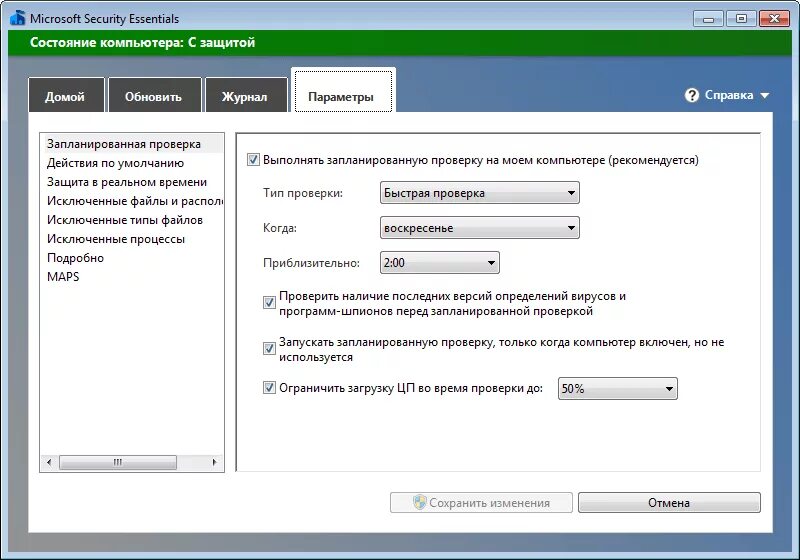Toggle run-scan-only-when-idle checkbox
This screenshot has height=560, width=800.
coord(269,349)
